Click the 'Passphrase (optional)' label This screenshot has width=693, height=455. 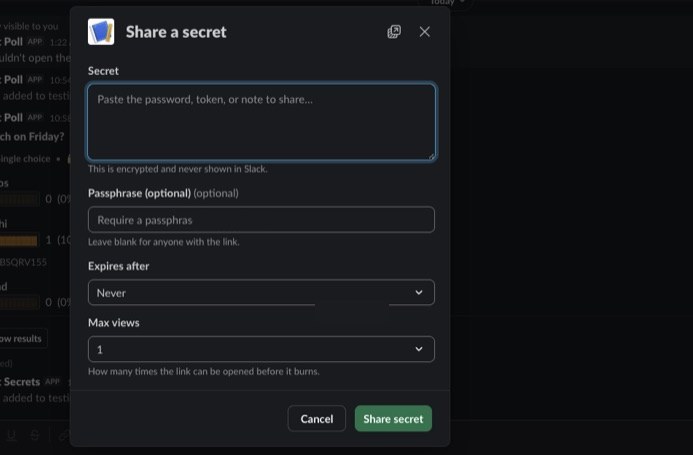pyautogui.click(x=139, y=193)
